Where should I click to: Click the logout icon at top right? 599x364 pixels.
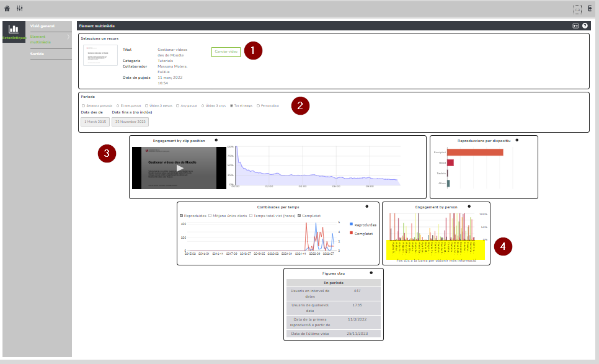(590, 9)
